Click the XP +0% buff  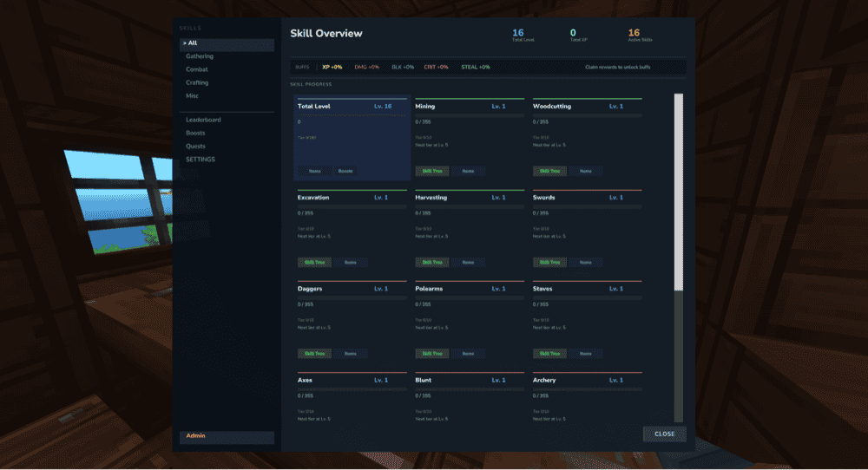332,68
